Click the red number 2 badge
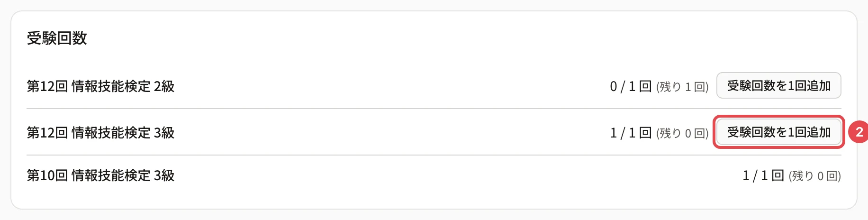 pos(859,132)
